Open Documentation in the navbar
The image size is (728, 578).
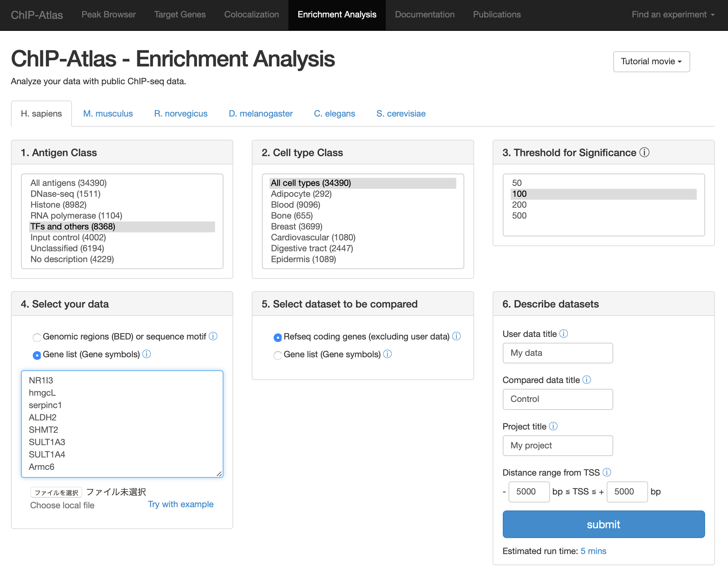click(x=425, y=15)
